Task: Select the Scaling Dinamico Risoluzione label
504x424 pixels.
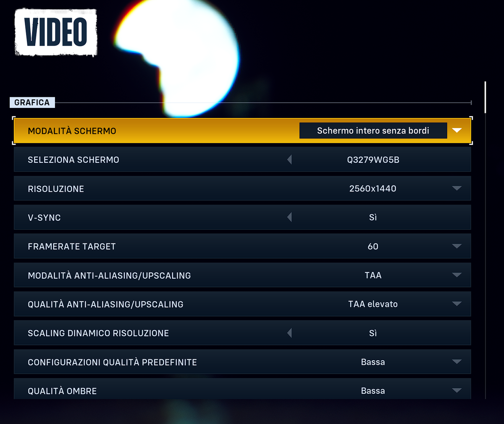Action: (98, 333)
